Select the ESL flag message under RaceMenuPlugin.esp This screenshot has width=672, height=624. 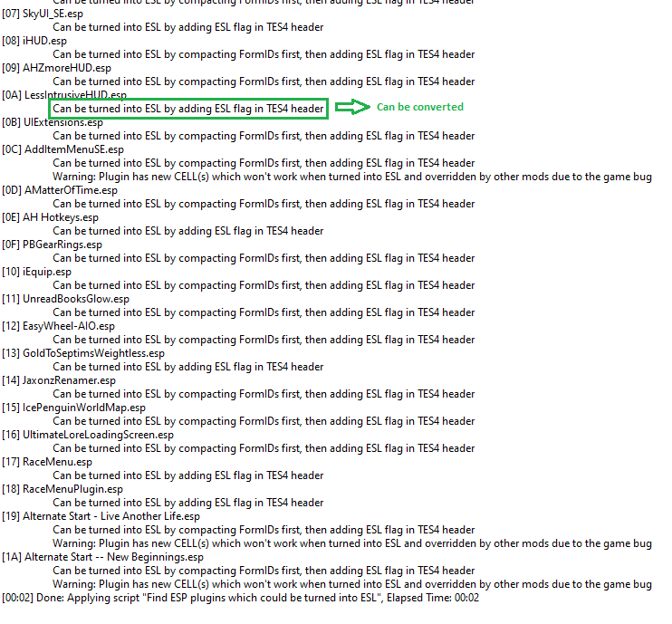pyautogui.click(x=188, y=503)
